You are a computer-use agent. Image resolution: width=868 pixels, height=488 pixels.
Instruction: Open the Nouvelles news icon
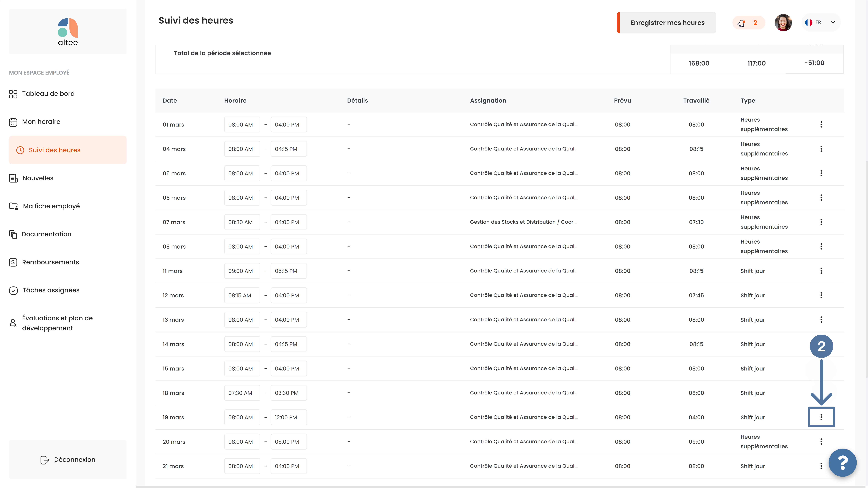pos(13,178)
